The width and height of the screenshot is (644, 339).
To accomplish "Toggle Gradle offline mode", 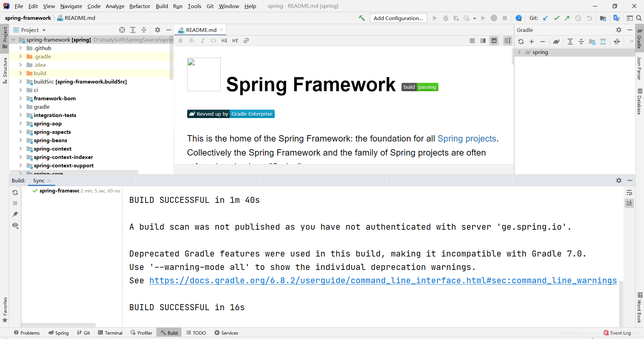I will (617, 42).
